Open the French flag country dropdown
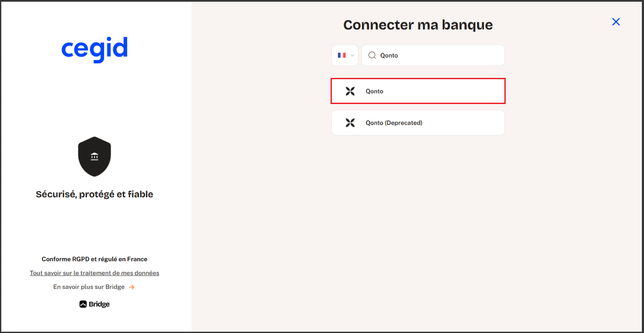Viewport: 644px width, 333px height. click(x=345, y=55)
